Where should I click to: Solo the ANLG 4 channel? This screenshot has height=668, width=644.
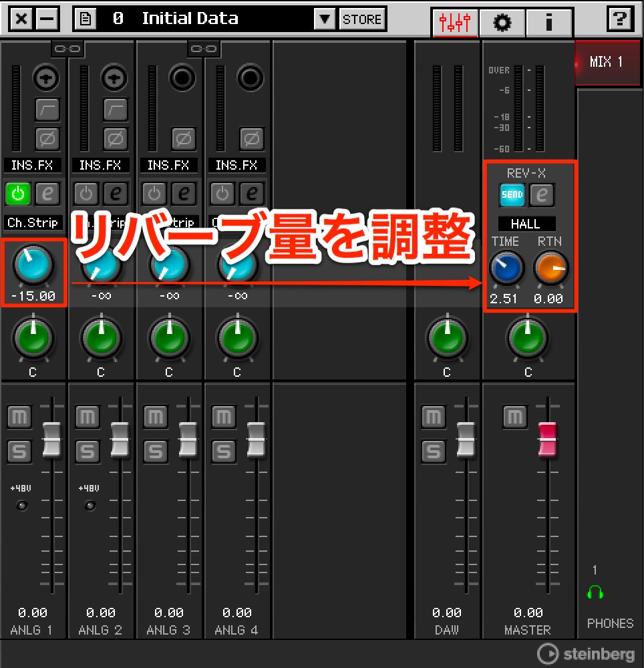pos(224,452)
